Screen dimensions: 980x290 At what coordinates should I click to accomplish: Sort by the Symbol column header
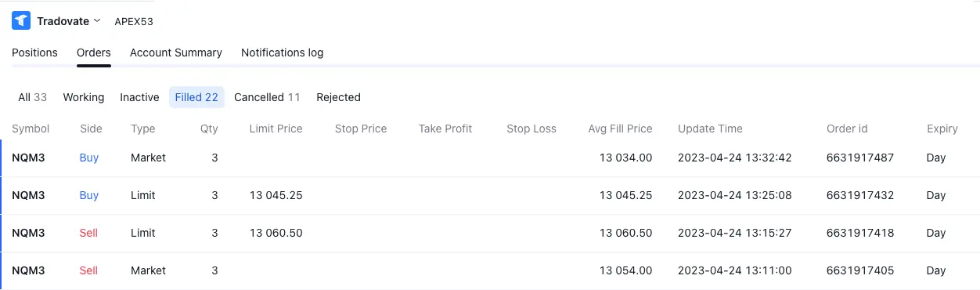31,129
